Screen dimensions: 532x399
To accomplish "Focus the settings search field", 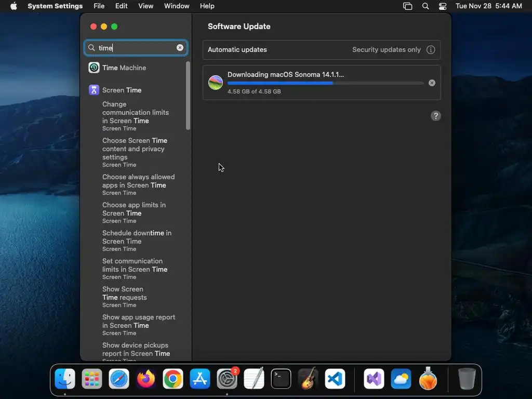I will [x=136, y=48].
